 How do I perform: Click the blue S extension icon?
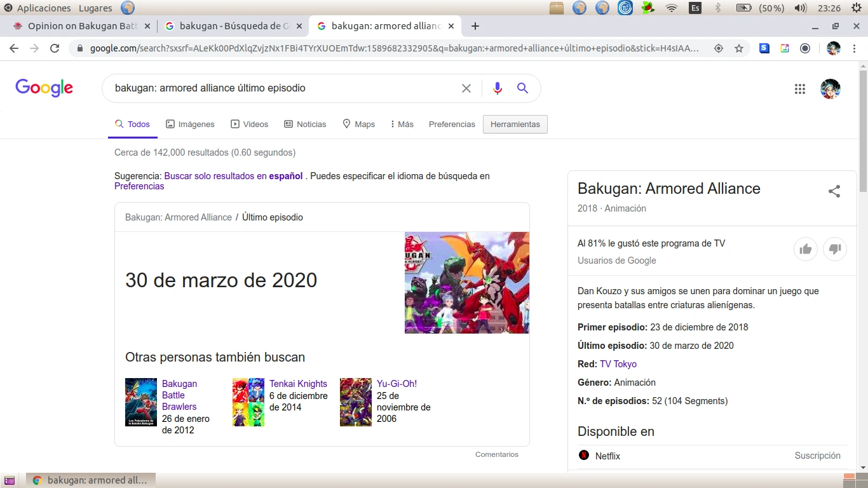764,48
